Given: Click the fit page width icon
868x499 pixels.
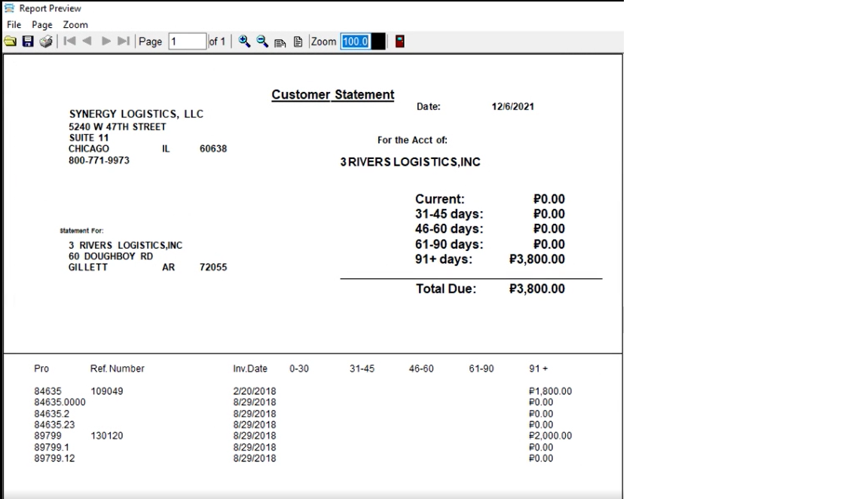Looking at the screenshot, I should [x=280, y=42].
